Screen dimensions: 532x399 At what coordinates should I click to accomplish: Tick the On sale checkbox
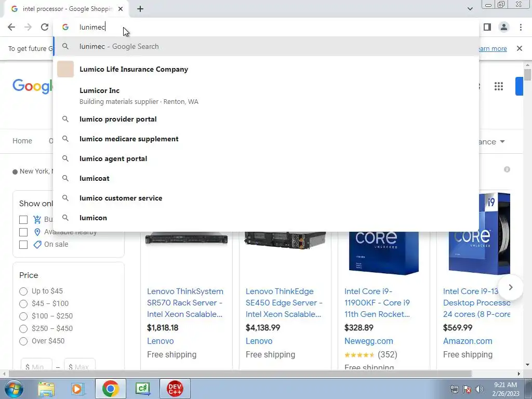point(23,245)
